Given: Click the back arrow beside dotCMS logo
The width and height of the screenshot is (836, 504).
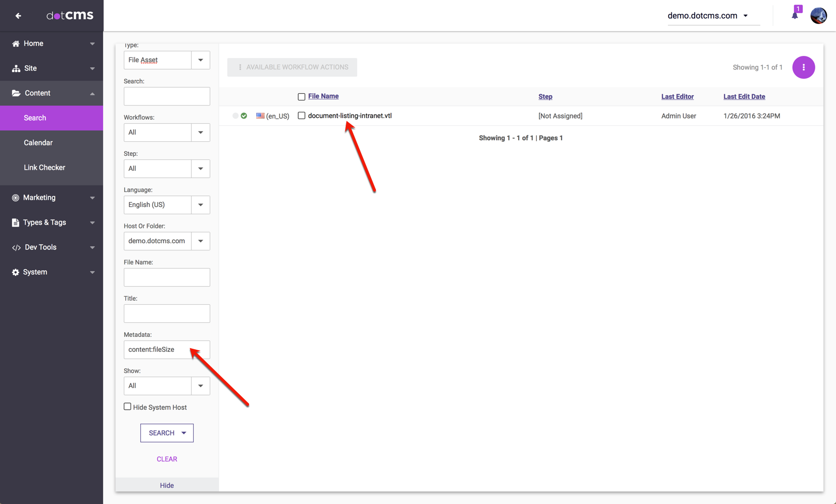Looking at the screenshot, I should click(x=18, y=16).
